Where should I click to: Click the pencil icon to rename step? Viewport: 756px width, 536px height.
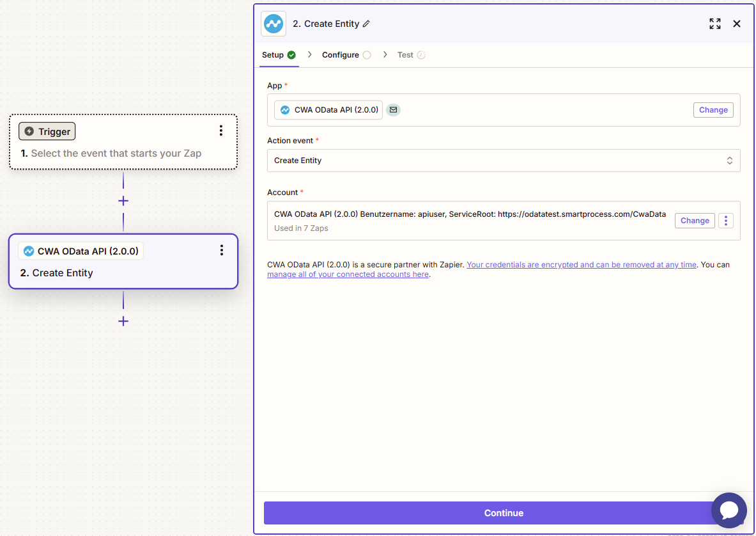(366, 24)
